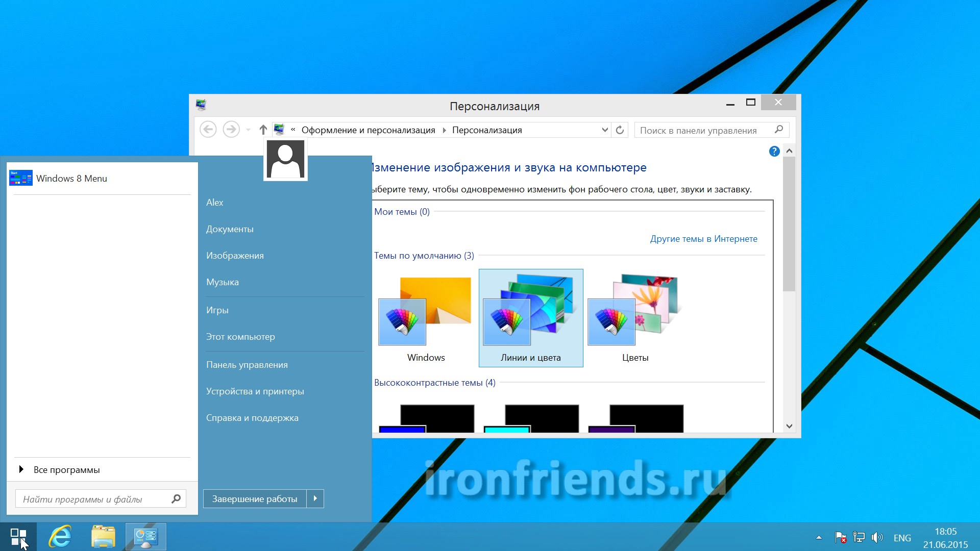Screen dimensions: 980x551
Task: Click the volume speaker tray icon
Action: tap(877, 537)
